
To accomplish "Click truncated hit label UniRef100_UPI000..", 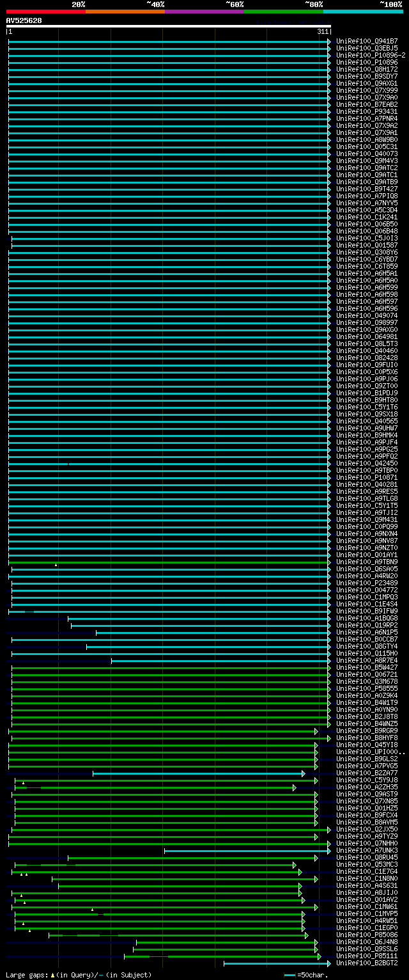I will click(x=371, y=752).
